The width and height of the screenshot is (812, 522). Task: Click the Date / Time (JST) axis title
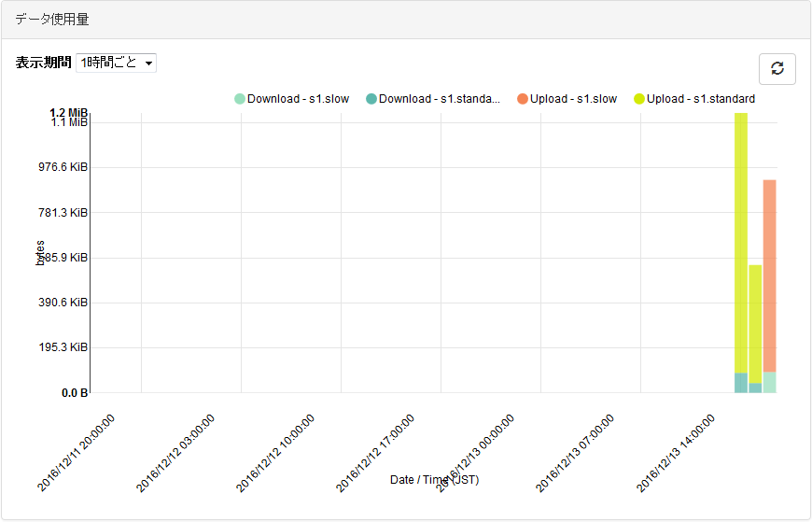coord(435,480)
